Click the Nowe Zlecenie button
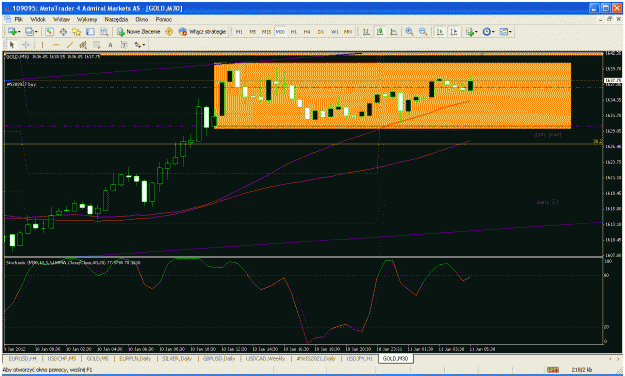Screen dimensions: 625x376 (138, 31)
